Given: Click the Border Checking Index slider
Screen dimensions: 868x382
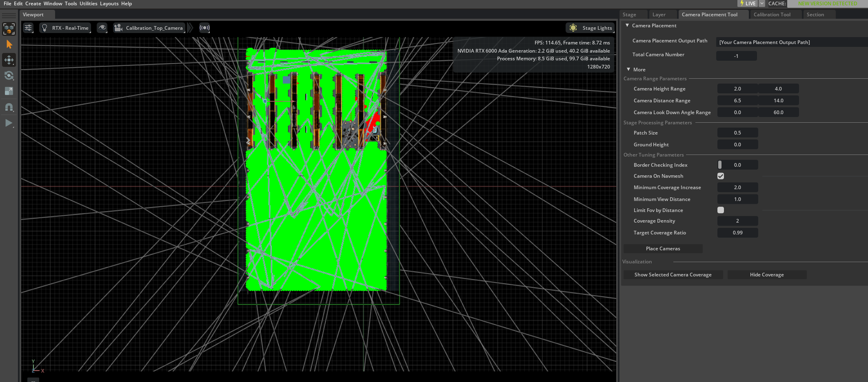Looking at the screenshot, I should point(737,165).
